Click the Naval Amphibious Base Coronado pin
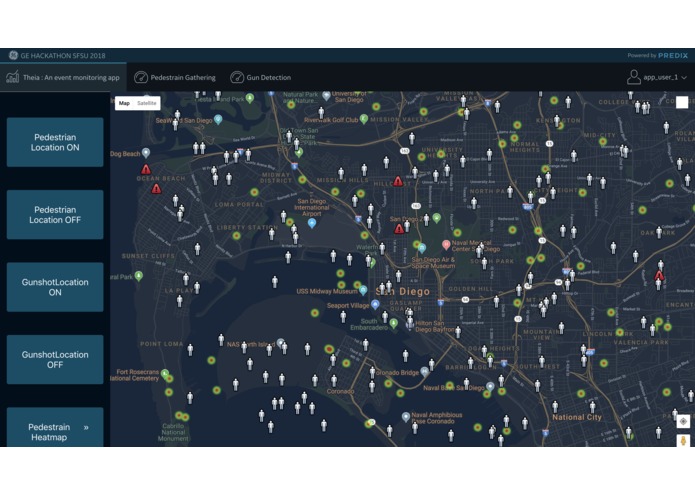695x494 pixels. (406, 416)
